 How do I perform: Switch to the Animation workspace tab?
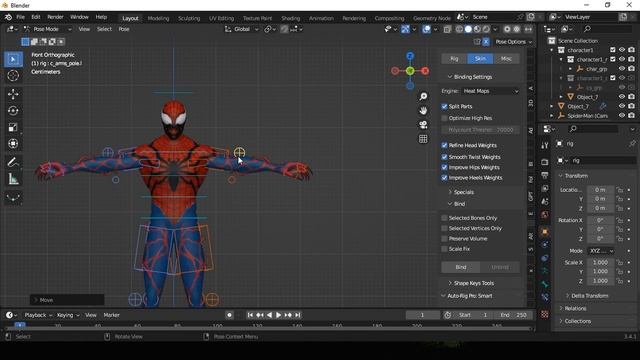321,18
